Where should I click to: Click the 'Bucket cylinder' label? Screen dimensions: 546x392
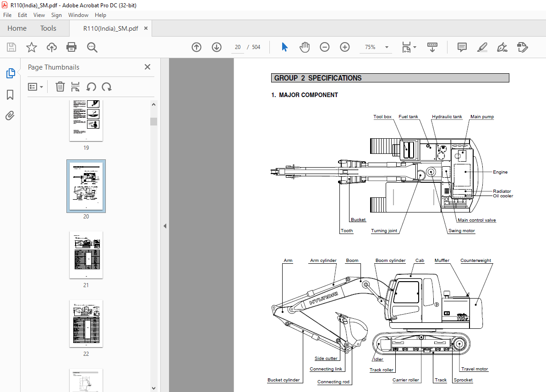(x=284, y=380)
